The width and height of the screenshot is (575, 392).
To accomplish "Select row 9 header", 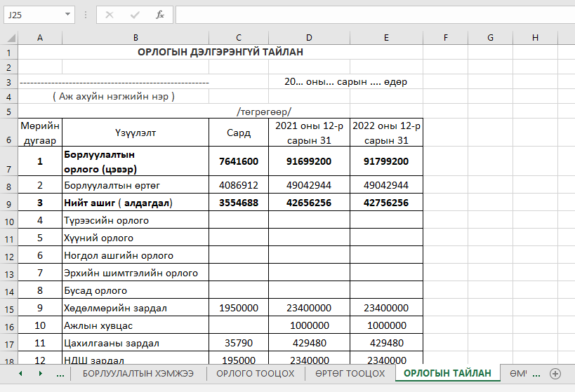I will tap(8, 203).
